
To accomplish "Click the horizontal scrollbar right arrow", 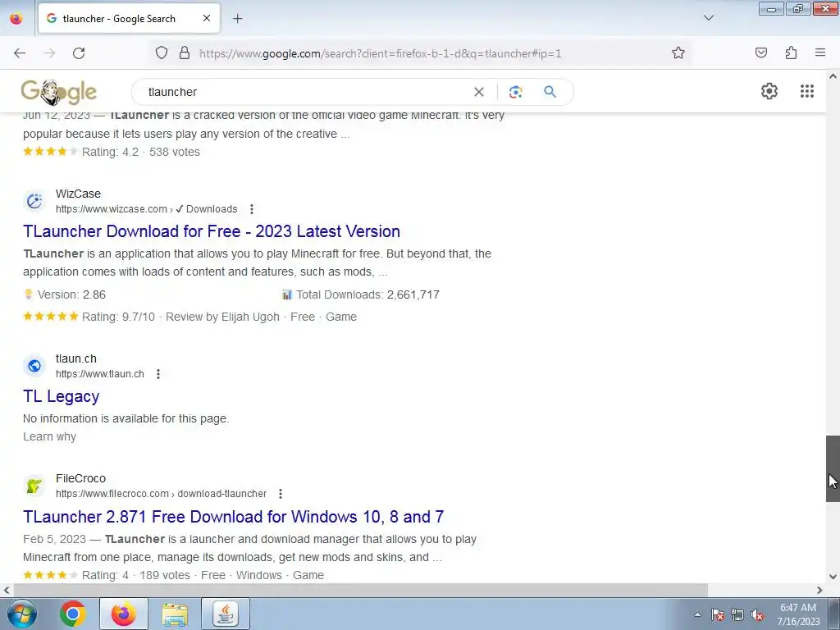I will click(819, 590).
